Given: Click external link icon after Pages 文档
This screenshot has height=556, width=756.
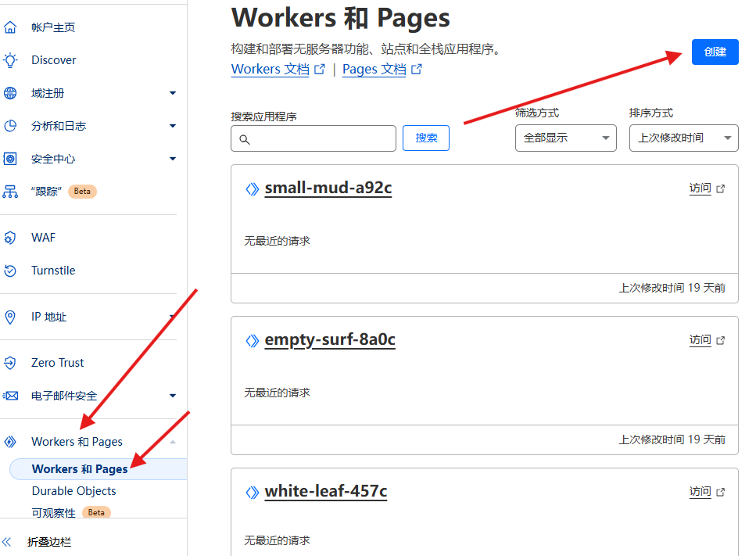Looking at the screenshot, I should [x=417, y=70].
